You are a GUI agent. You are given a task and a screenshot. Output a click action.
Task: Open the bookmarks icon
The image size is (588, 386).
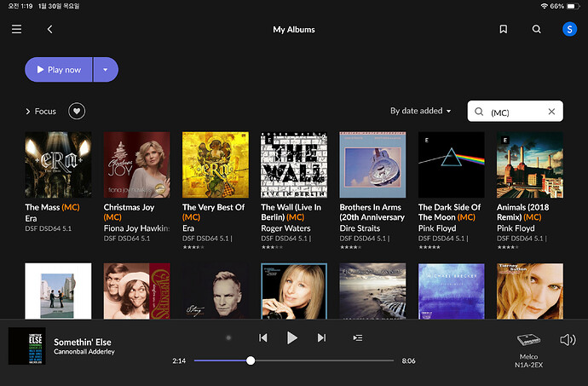504,29
